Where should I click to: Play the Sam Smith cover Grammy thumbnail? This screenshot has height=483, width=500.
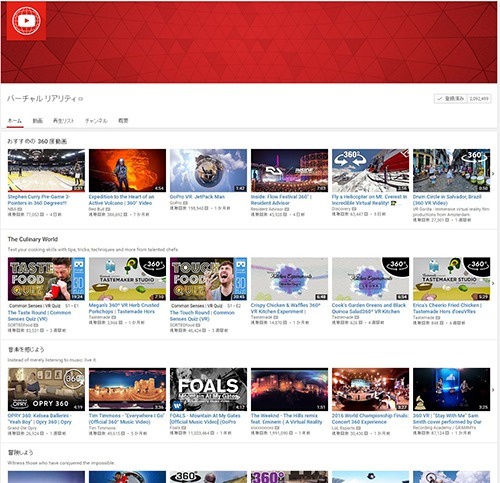[x=451, y=389]
